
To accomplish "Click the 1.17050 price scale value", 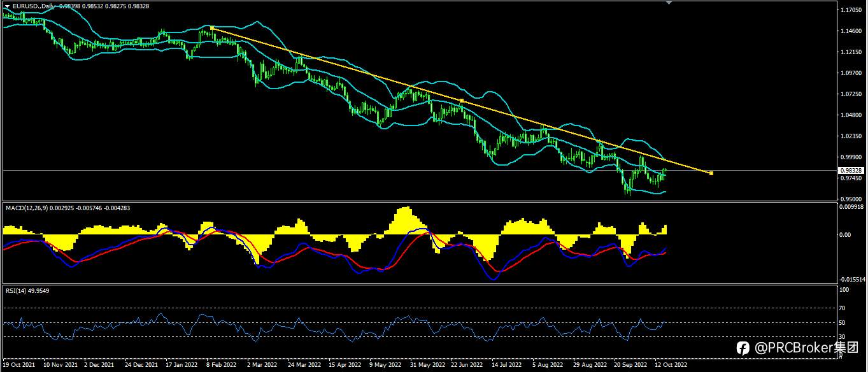I will (x=851, y=11).
